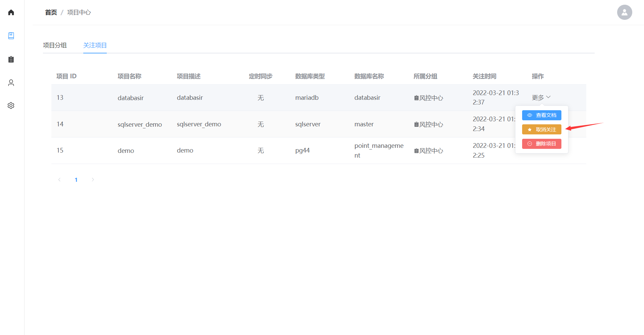
Task: Click 风控中心 group for sqlserver_demo row
Action: 431,125
